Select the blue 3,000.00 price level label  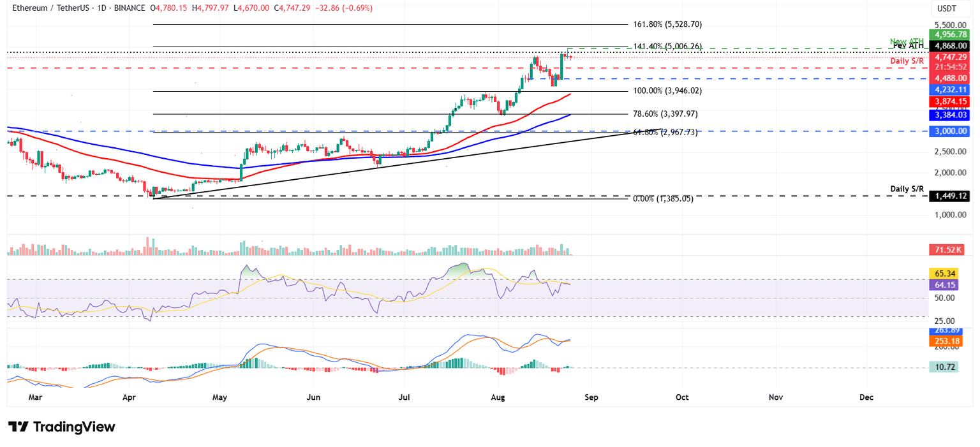[949, 131]
